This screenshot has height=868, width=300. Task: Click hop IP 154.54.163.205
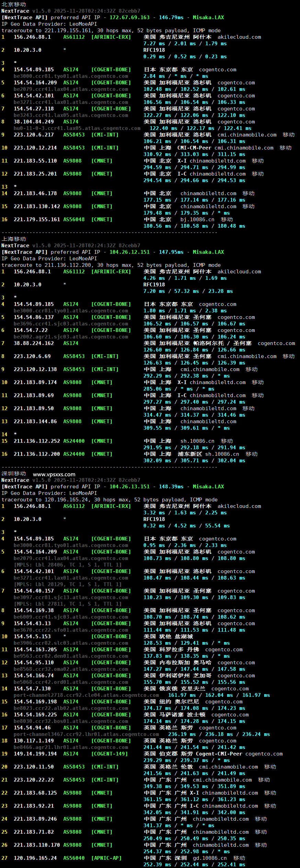35,650
